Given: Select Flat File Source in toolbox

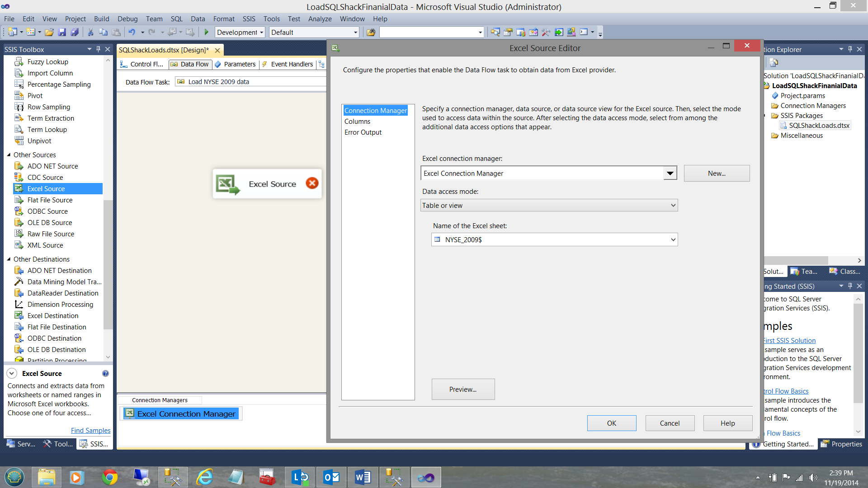Looking at the screenshot, I should (50, 200).
